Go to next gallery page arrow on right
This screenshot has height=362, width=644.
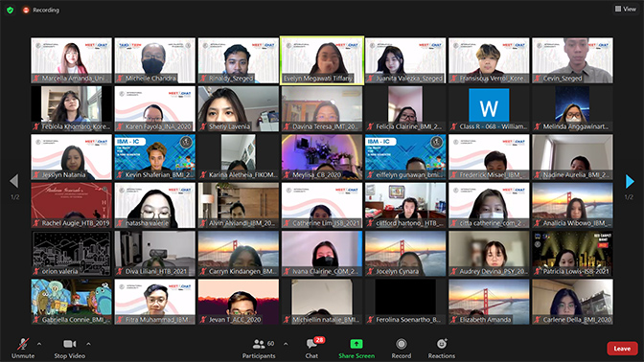click(x=630, y=181)
